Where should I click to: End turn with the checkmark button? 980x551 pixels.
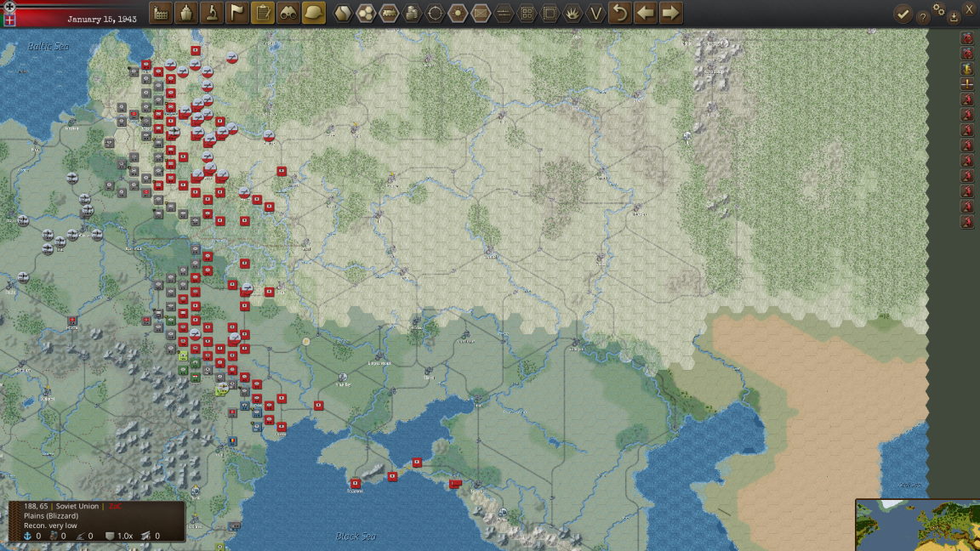point(903,14)
